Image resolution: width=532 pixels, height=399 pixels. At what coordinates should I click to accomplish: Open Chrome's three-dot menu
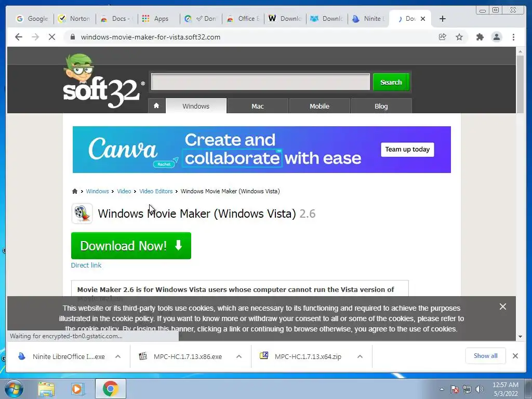[513, 37]
